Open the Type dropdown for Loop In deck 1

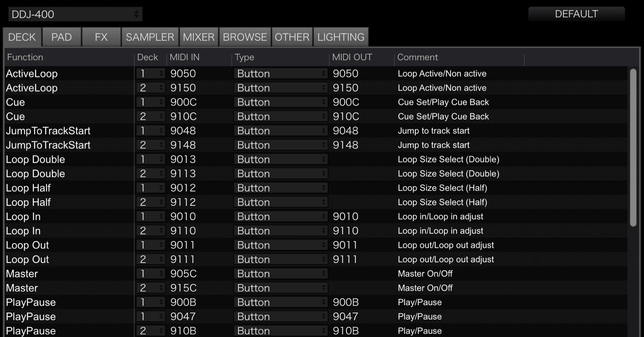(x=280, y=216)
